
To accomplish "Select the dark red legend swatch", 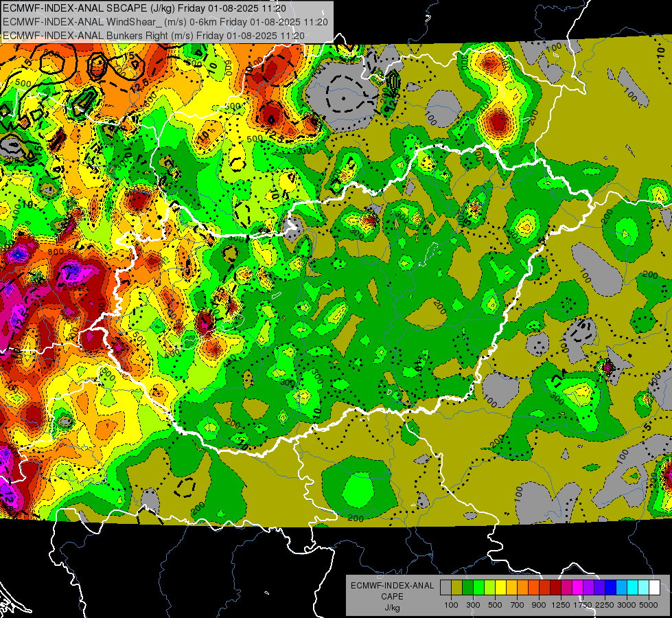I will [x=555, y=588].
